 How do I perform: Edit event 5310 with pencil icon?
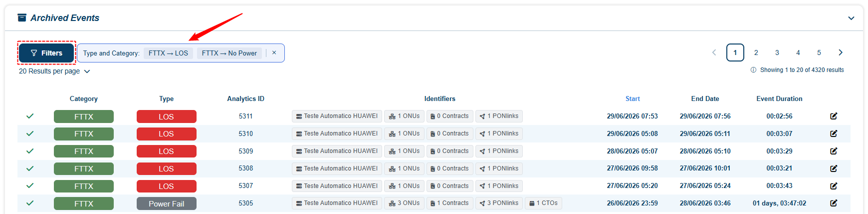[x=834, y=133]
